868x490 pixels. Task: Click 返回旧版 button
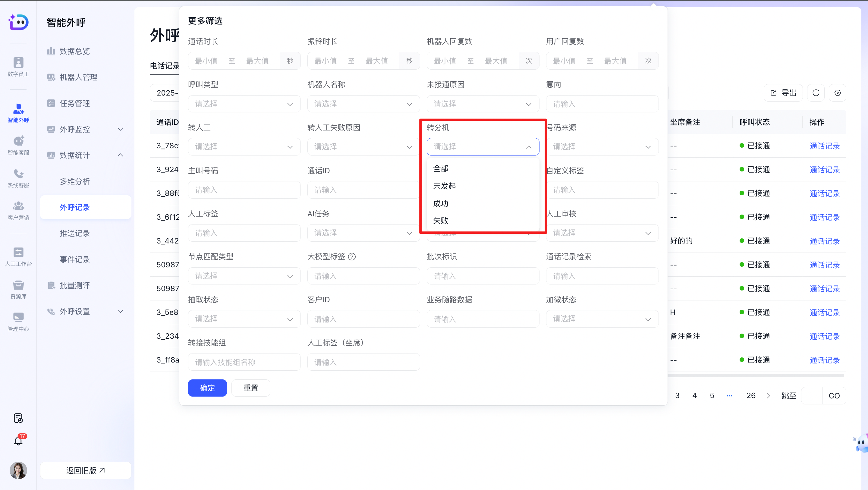[x=86, y=470]
